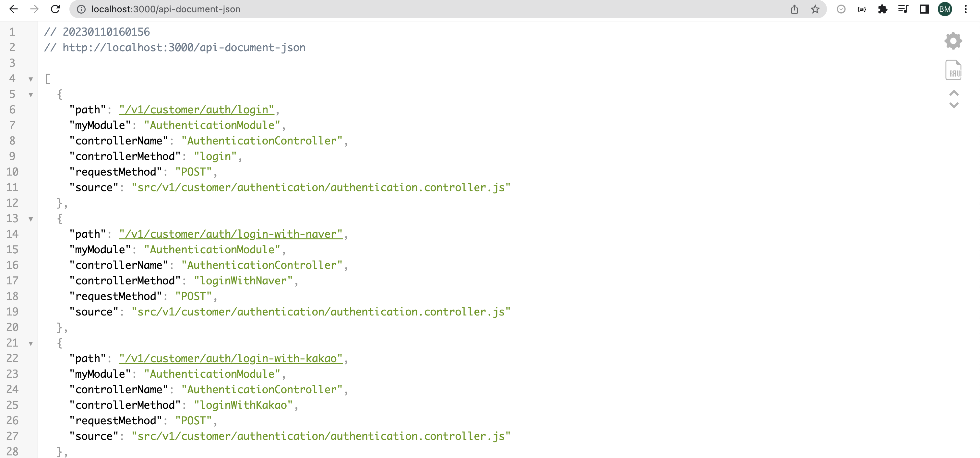Viewport: 980px width, 458px height.
Task: Click the collapse-all up chevron
Action: coord(954,93)
